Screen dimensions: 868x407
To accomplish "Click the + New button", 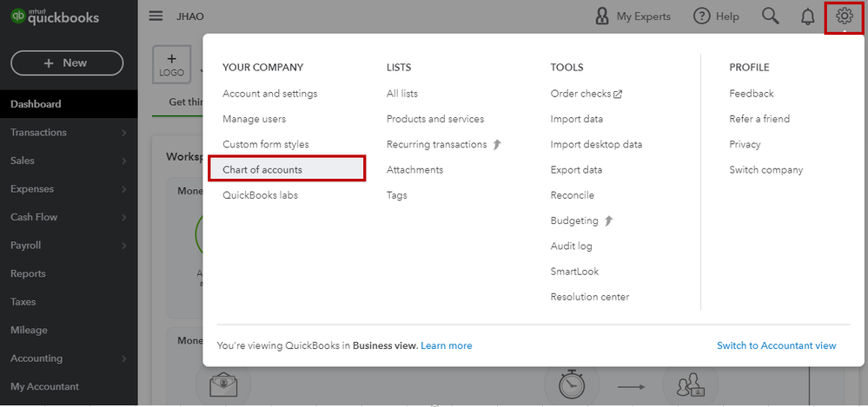I will [67, 63].
